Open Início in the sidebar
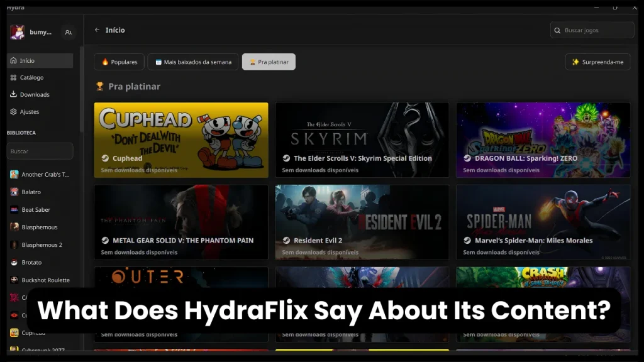Image resolution: width=644 pixels, height=362 pixels. tap(40, 60)
